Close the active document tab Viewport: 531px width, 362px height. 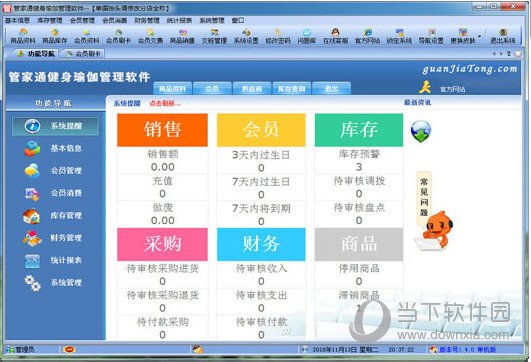click(x=518, y=54)
